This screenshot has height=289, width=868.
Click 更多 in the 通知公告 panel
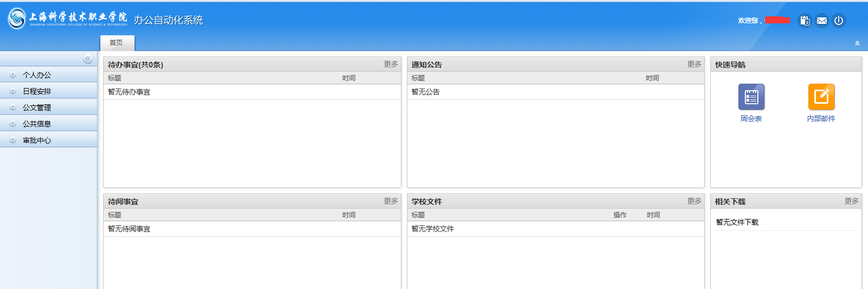(x=694, y=64)
